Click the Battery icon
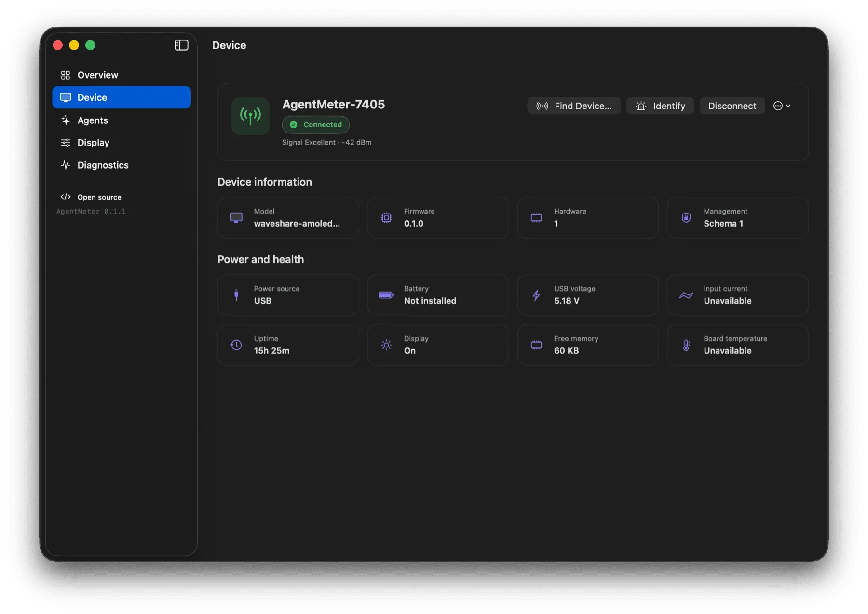This screenshot has height=614, width=868. point(386,295)
